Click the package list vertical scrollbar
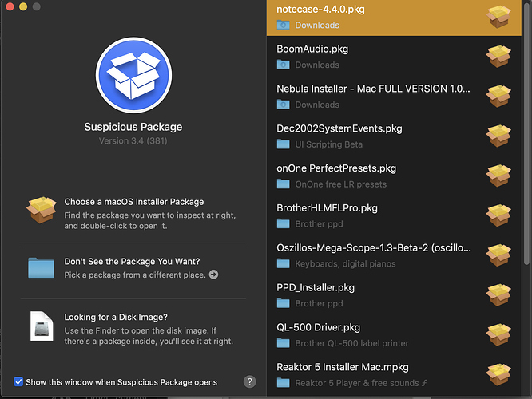The image size is (532, 399). [x=526, y=134]
